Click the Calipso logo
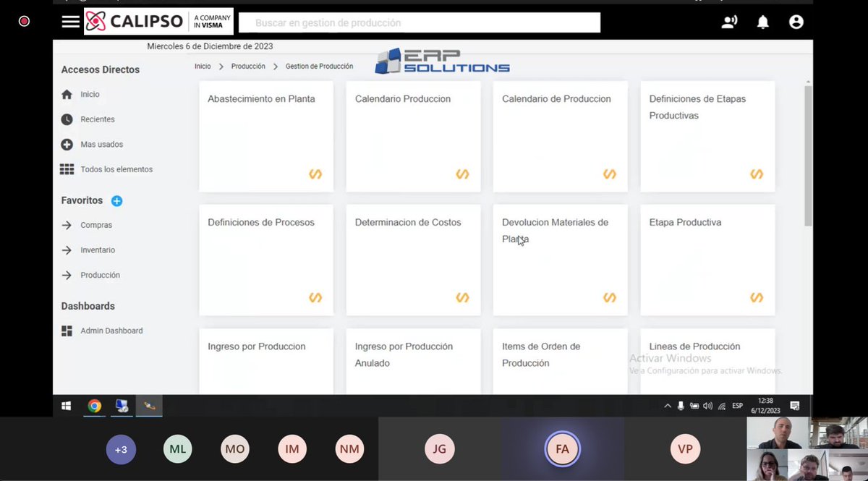Viewport: 868px width, 481px height. click(x=158, y=22)
